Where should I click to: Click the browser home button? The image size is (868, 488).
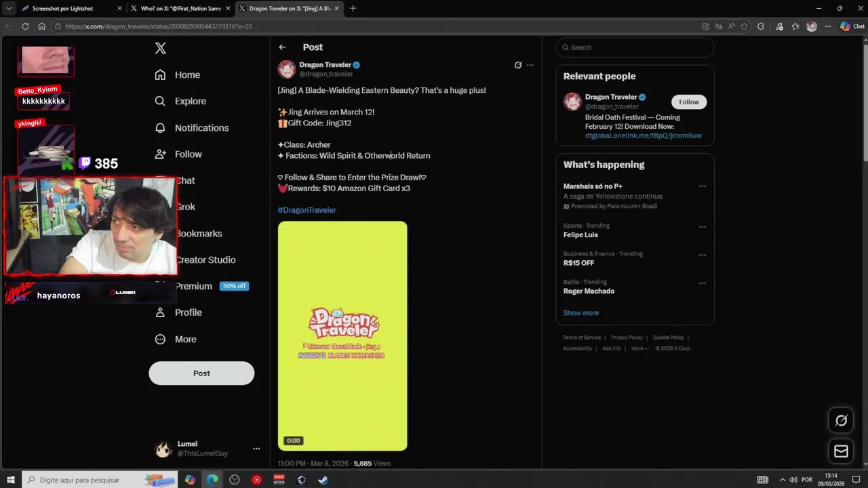click(41, 26)
